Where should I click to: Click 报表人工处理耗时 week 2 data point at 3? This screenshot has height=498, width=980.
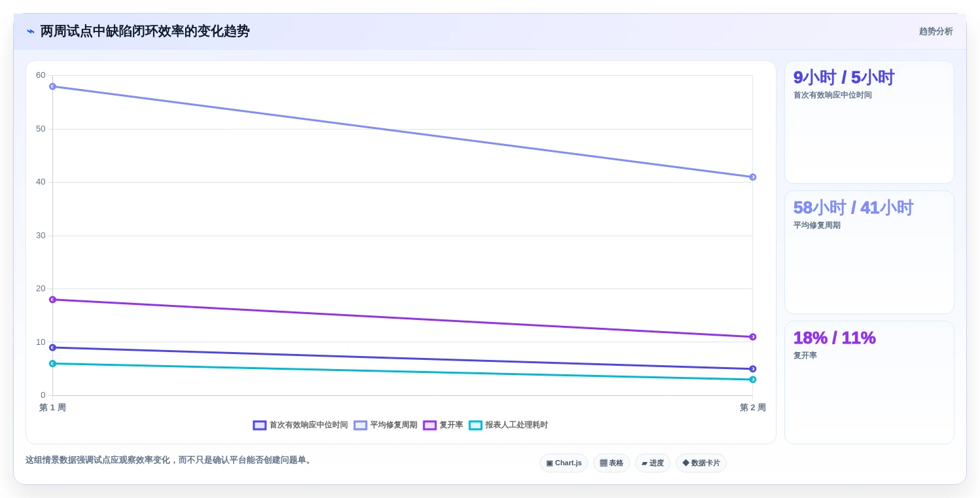point(752,380)
